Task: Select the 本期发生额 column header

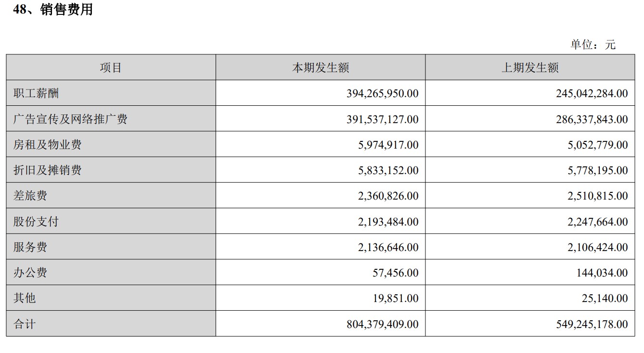Action: coord(320,68)
